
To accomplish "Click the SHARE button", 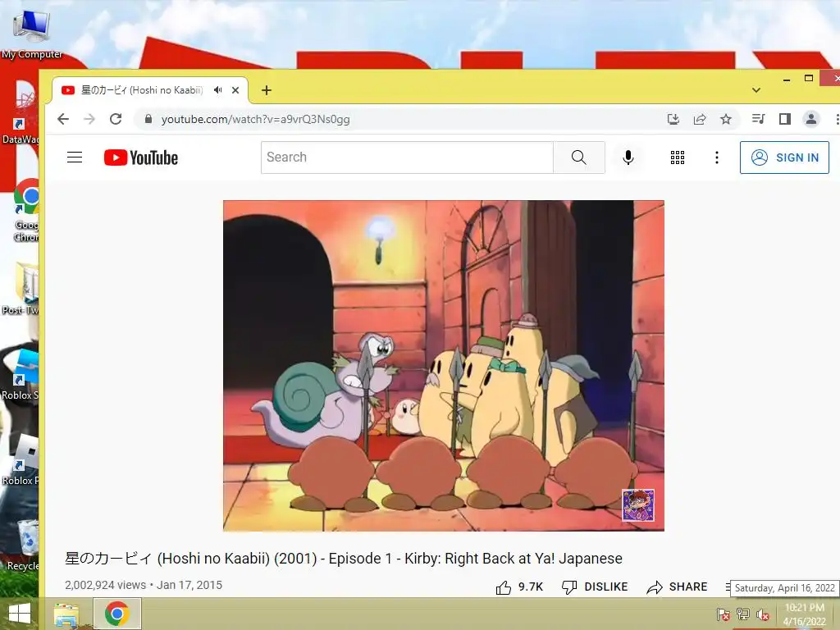I will pyautogui.click(x=677, y=587).
